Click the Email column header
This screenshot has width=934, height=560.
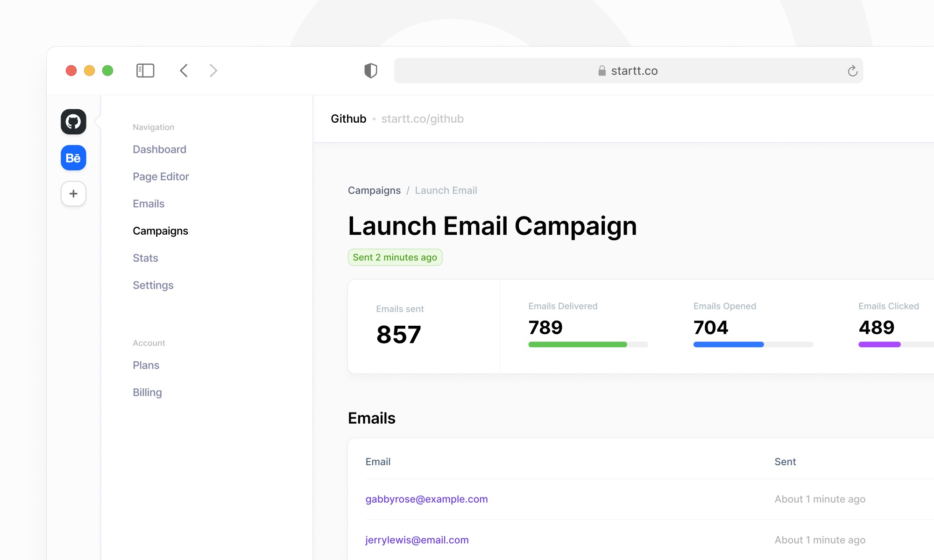point(378,462)
